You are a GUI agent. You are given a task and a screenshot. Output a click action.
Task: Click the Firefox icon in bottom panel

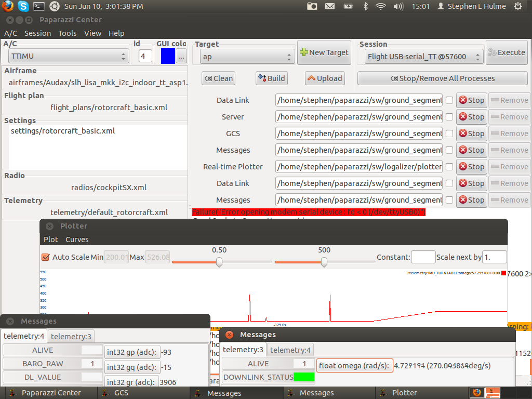tap(477, 393)
